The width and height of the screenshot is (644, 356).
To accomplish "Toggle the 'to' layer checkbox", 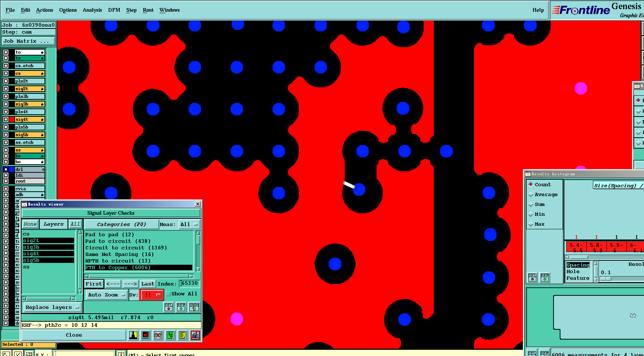I will (x=6, y=52).
